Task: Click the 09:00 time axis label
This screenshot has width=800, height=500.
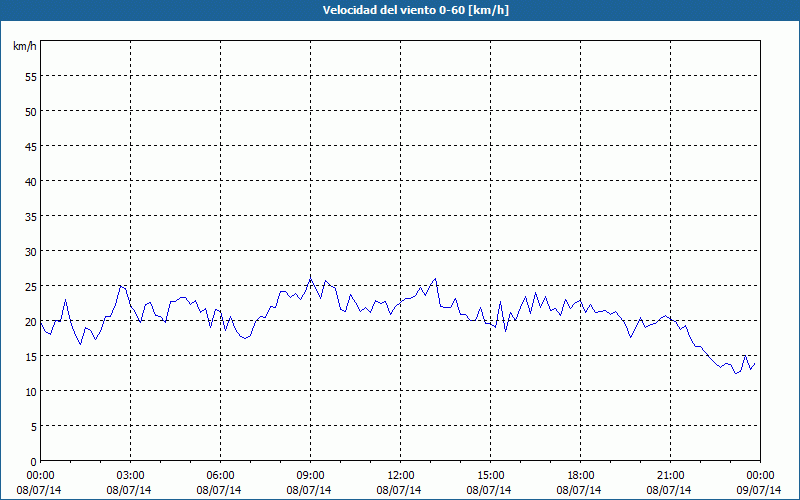Action: click(310, 476)
